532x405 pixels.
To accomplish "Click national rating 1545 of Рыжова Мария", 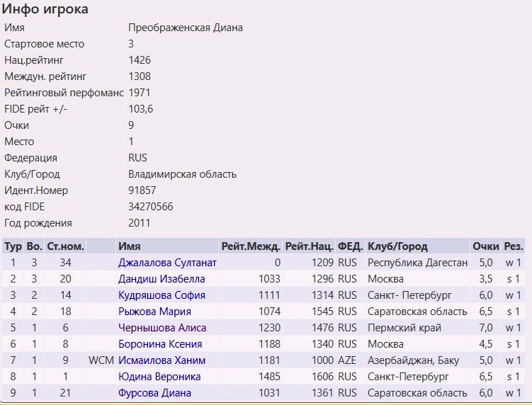I will tap(322, 312).
